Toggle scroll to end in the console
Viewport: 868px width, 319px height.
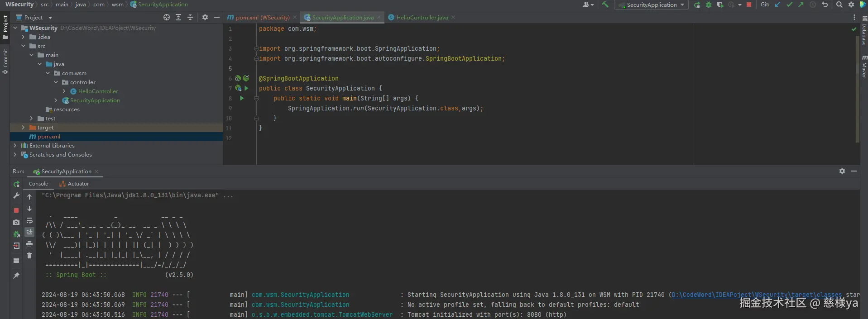point(29,232)
